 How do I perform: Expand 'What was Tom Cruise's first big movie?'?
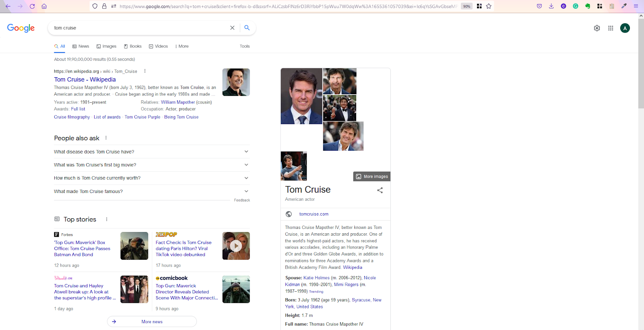tap(151, 165)
